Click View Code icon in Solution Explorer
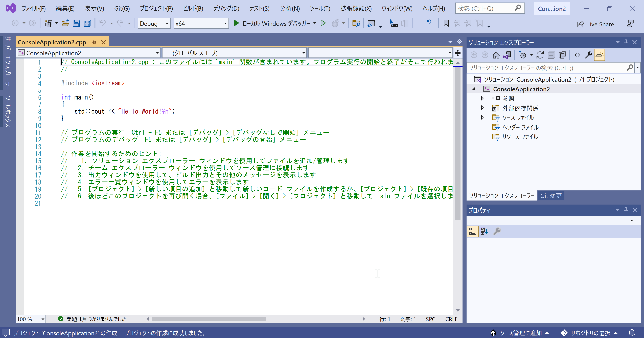This screenshot has height=338, width=644. [x=577, y=55]
